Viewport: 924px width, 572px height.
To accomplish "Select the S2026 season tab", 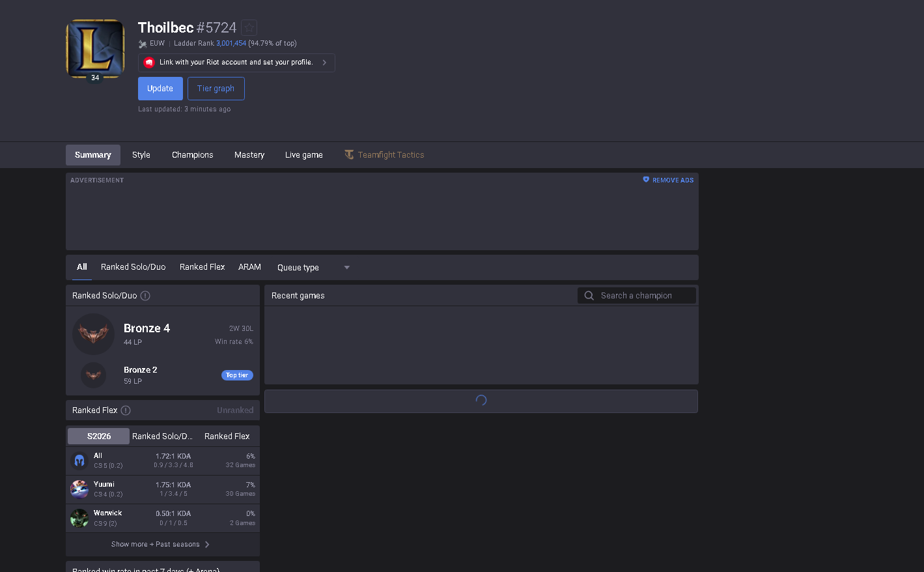I will [99, 436].
